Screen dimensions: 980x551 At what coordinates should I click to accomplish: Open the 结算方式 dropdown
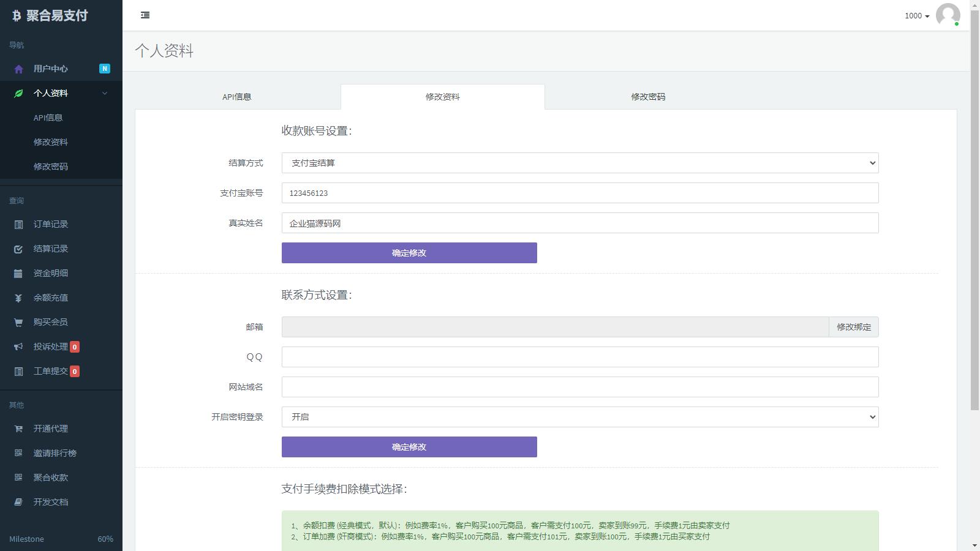coord(579,163)
